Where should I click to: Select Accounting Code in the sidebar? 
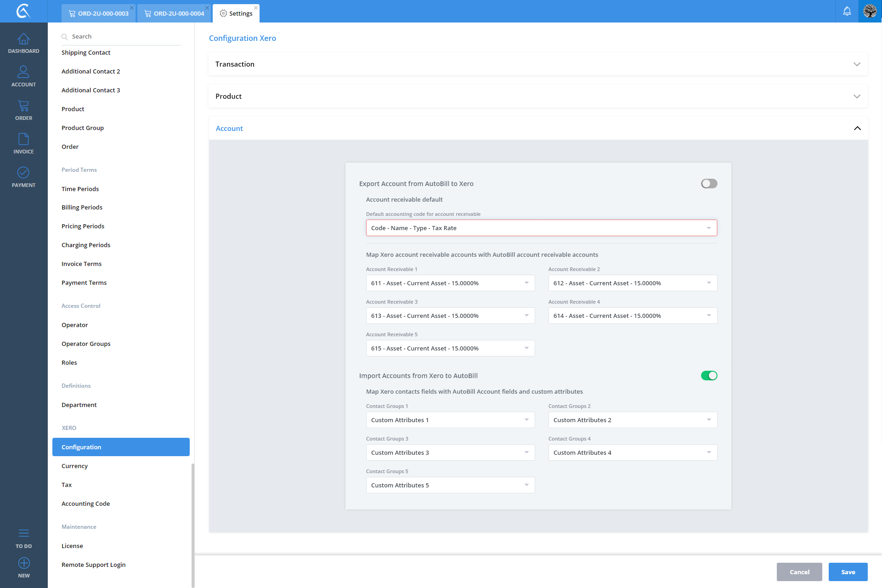point(85,504)
